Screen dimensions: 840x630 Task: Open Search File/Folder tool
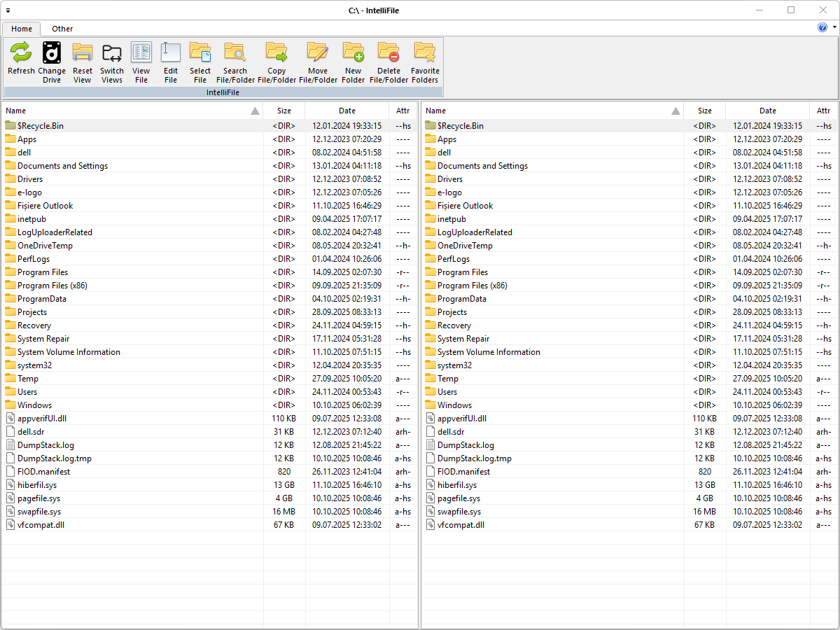coord(234,54)
